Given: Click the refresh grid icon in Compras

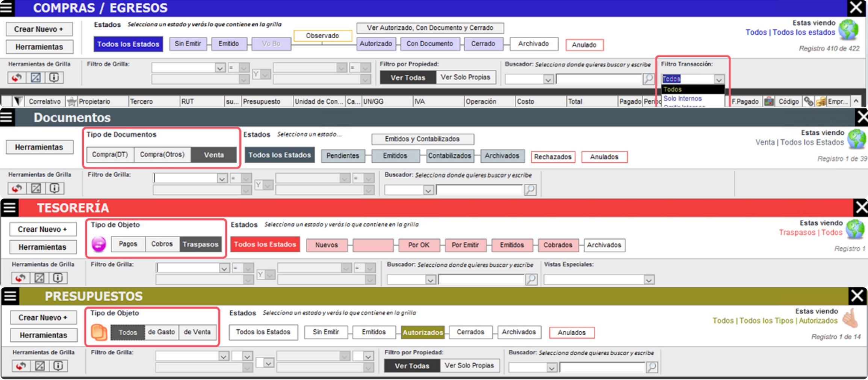Looking at the screenshot, I should (x=17, y=78).
